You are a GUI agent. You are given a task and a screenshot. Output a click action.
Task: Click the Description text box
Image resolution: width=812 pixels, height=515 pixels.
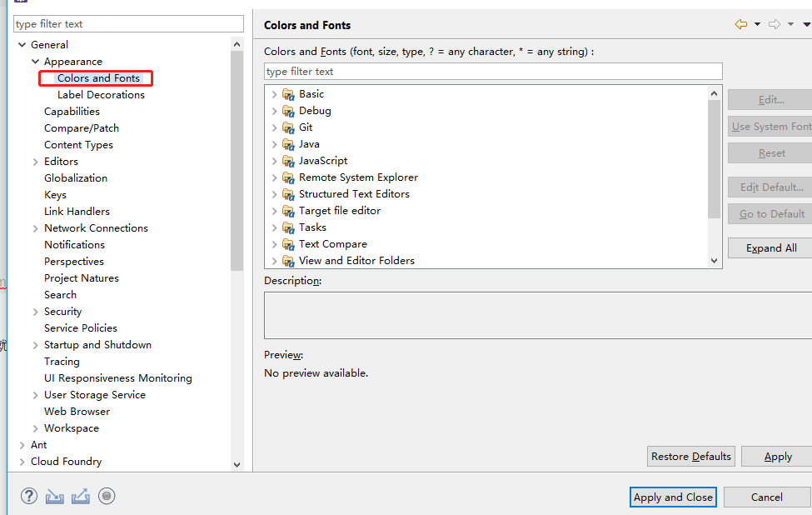pos(538,316)
